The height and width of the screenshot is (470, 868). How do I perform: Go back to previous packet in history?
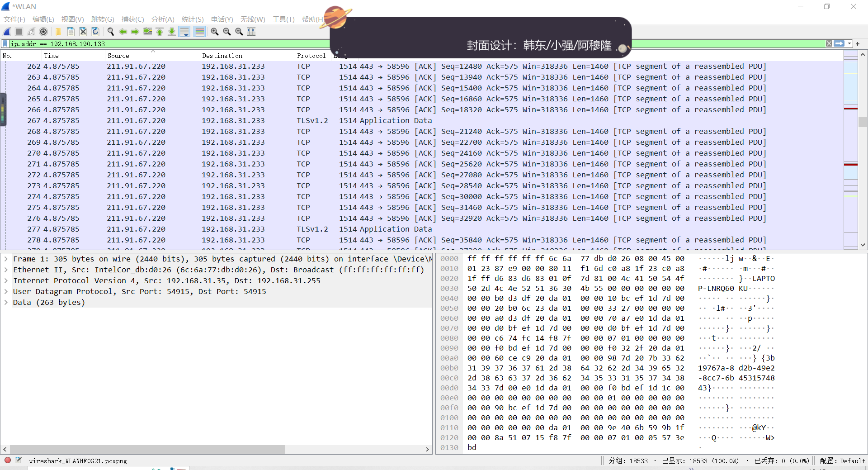point(123,32)
